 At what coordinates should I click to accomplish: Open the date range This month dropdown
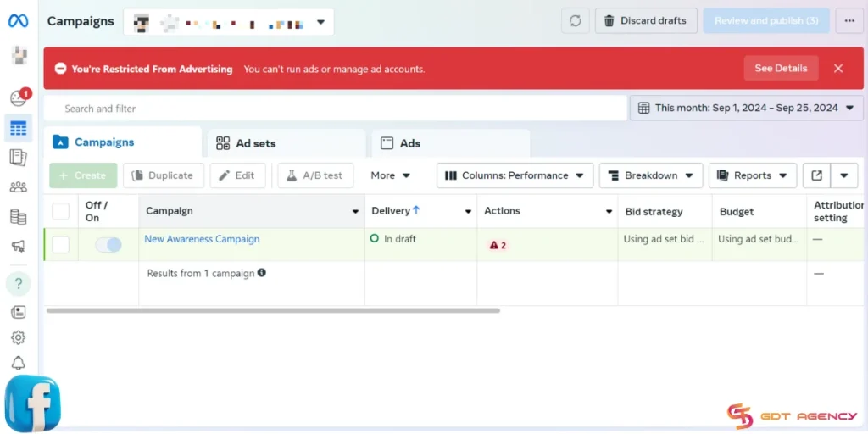tap(746, 108)
